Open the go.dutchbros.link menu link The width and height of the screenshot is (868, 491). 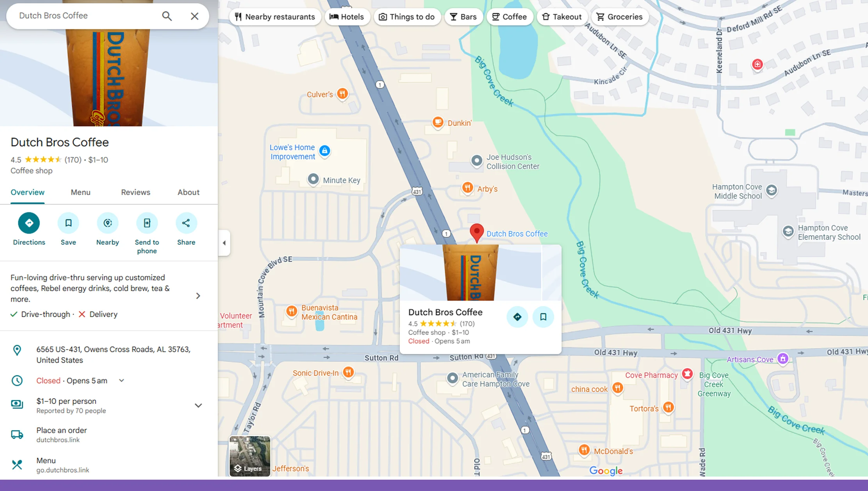click(63, 470)
